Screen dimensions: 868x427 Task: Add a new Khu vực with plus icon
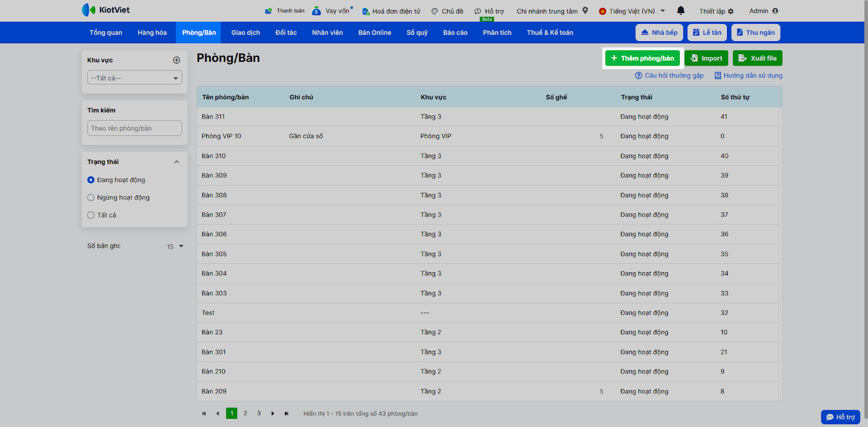176,60
